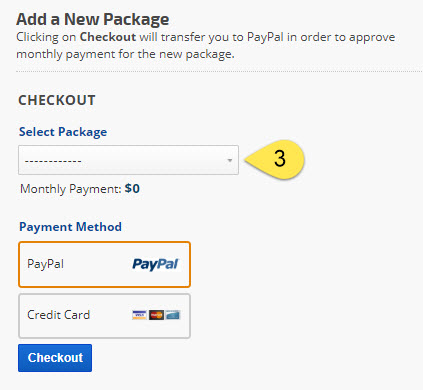
Task: Click the PayPal logo icon
Action: point(155,264)
